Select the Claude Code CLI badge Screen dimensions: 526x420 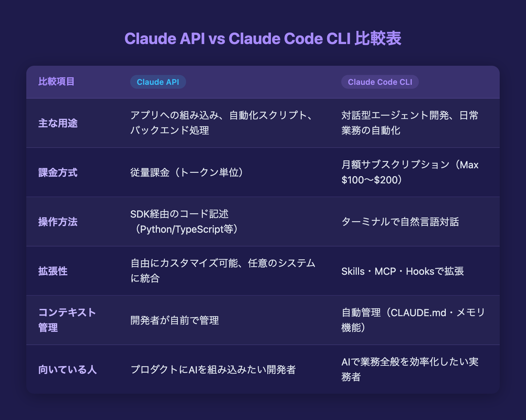click(380, 82)
